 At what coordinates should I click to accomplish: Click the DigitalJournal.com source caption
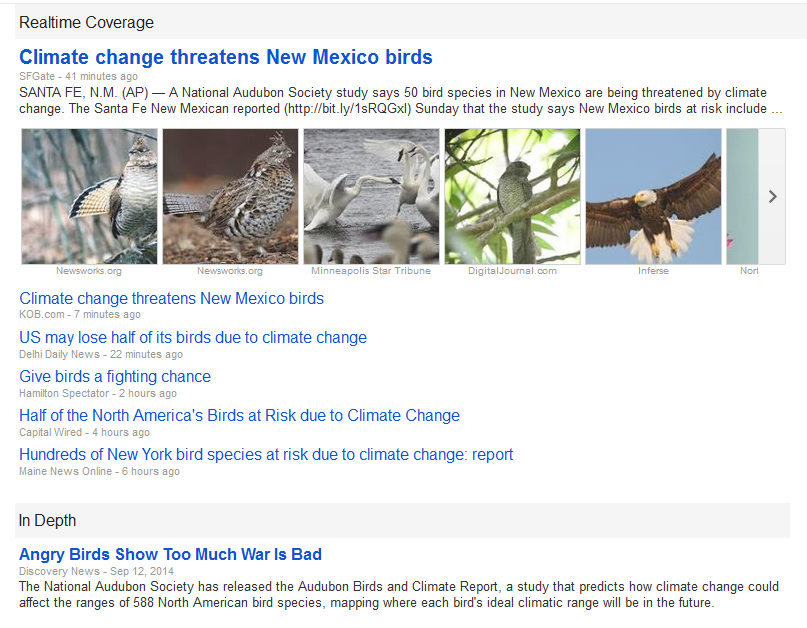tap(512, 271)
